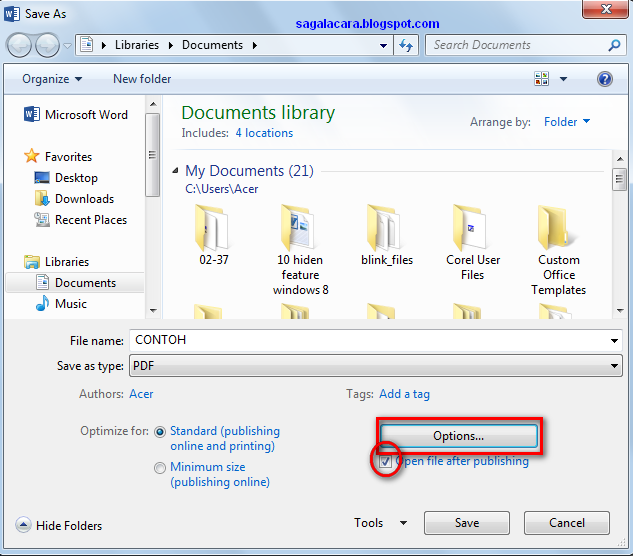Click navigation pane scrollbar thumb
Image resolution: width=633 pixels, height=556 pixels.
click(x=153, y=155)
